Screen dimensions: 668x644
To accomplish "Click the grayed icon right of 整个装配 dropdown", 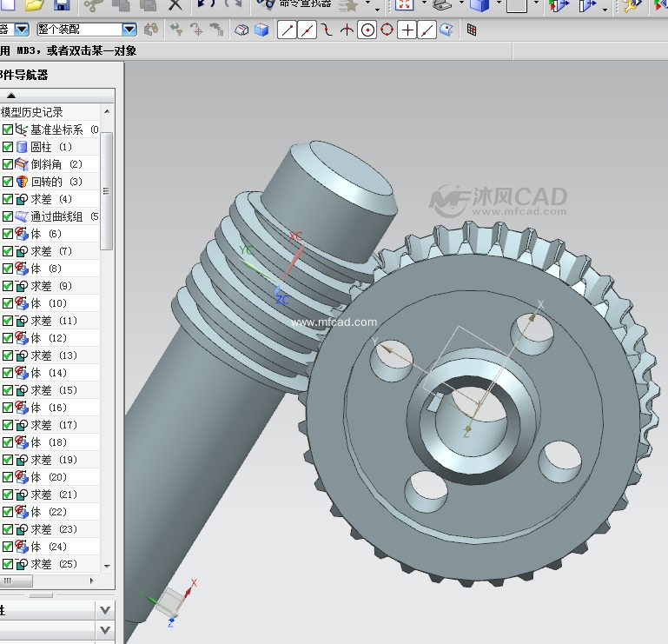I will pyautogui.click(x=151, y=30).
